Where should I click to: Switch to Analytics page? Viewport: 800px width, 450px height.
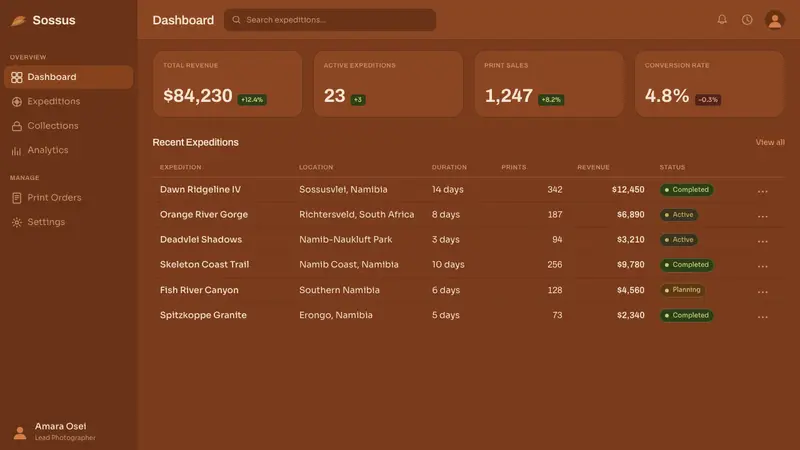(x=68, y=151)
